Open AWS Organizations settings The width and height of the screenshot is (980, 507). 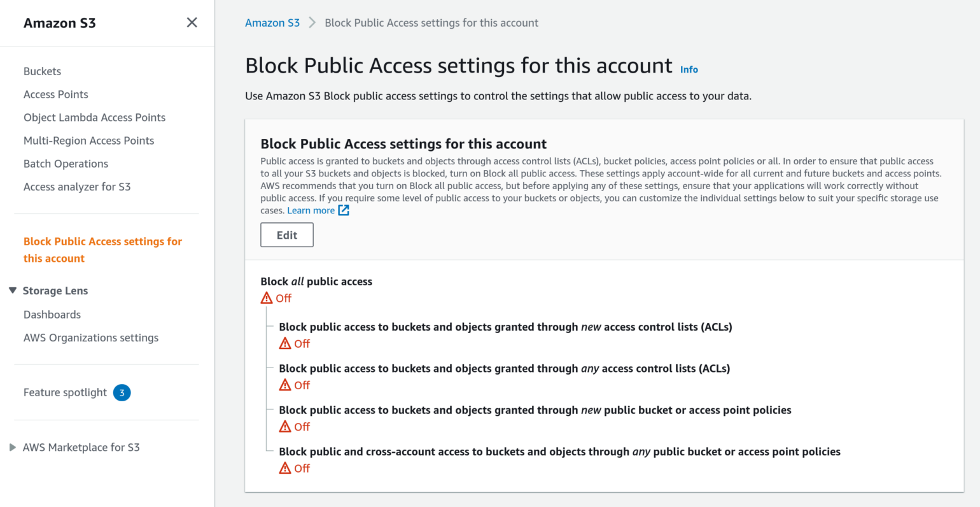91,338
